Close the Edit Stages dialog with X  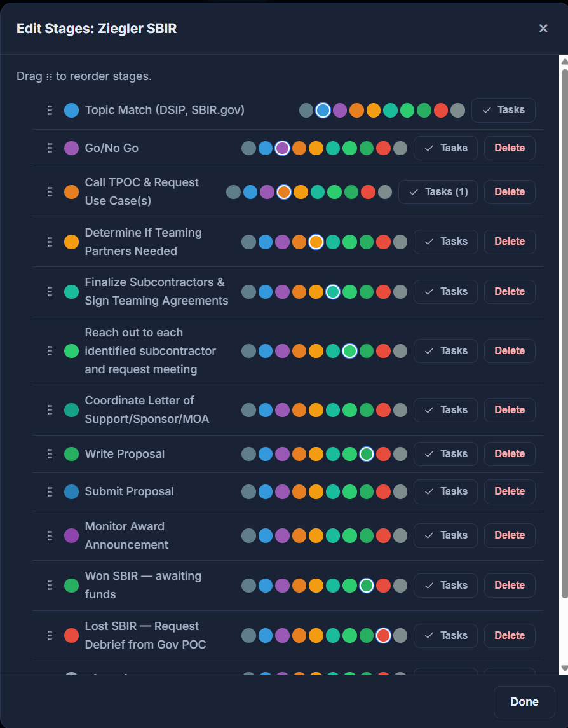[x=543, y=29]
